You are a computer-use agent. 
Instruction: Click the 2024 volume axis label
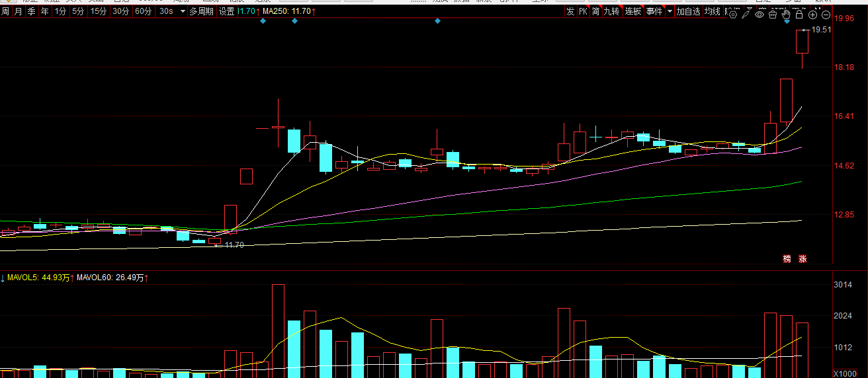842,316
